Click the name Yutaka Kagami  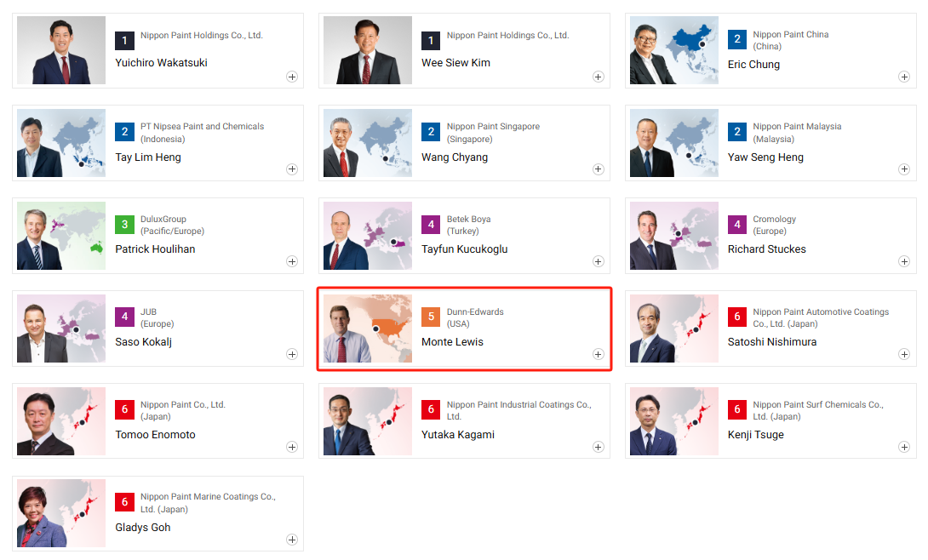[457, 435]
